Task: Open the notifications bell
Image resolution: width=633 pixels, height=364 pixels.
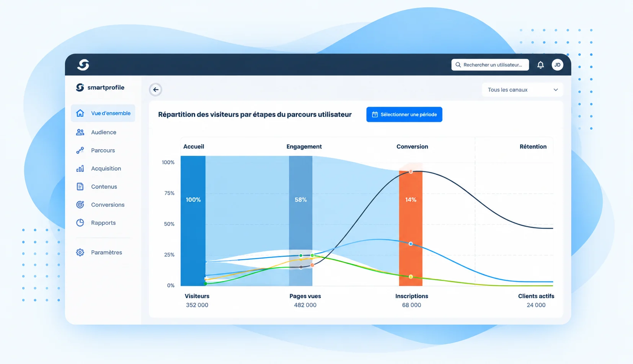Action: point(540,65)
